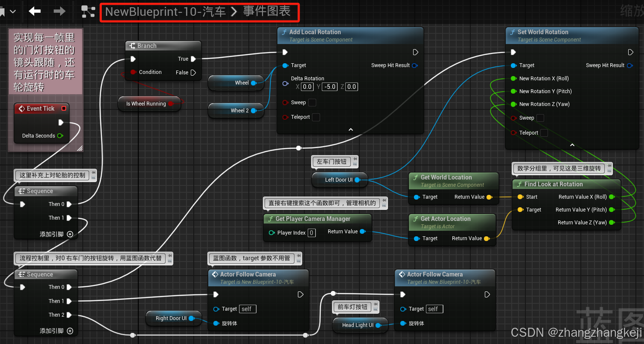Image resolution: width=644 pixels, height=344 pixels.
Task: Edit the Delta Rotation Z value field
Action: (x=351, y=87)
